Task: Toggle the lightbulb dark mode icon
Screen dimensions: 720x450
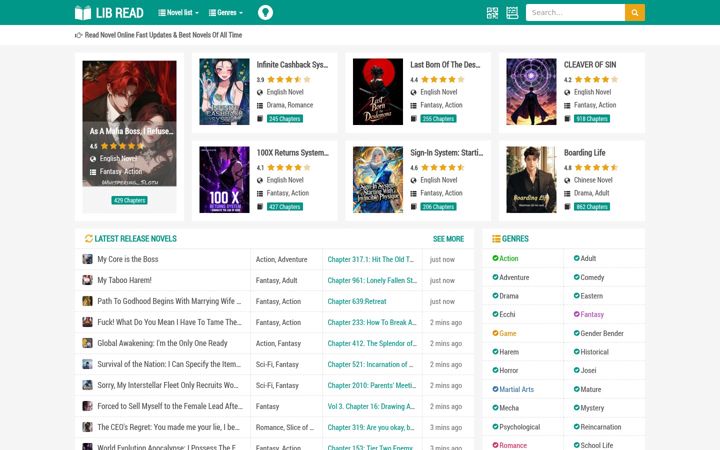Action: tap(265, 12)
